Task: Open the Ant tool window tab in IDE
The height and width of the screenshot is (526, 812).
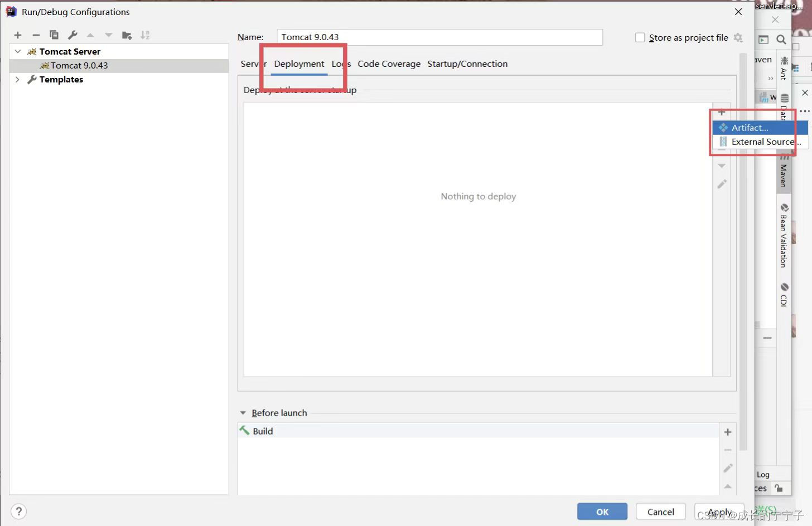Action: (784, 68)
